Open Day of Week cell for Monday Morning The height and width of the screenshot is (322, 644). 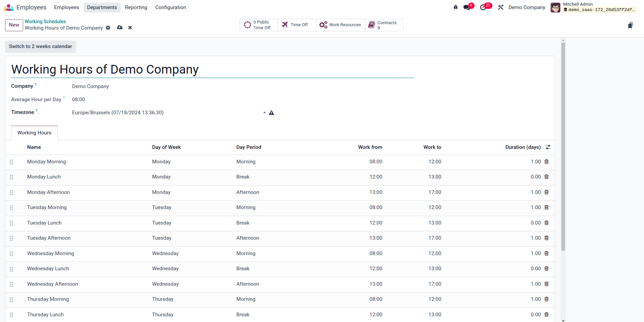point(191,162)
